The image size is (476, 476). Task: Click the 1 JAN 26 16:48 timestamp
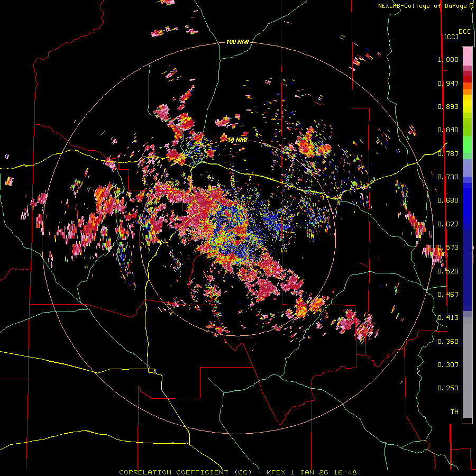[324, 472]
